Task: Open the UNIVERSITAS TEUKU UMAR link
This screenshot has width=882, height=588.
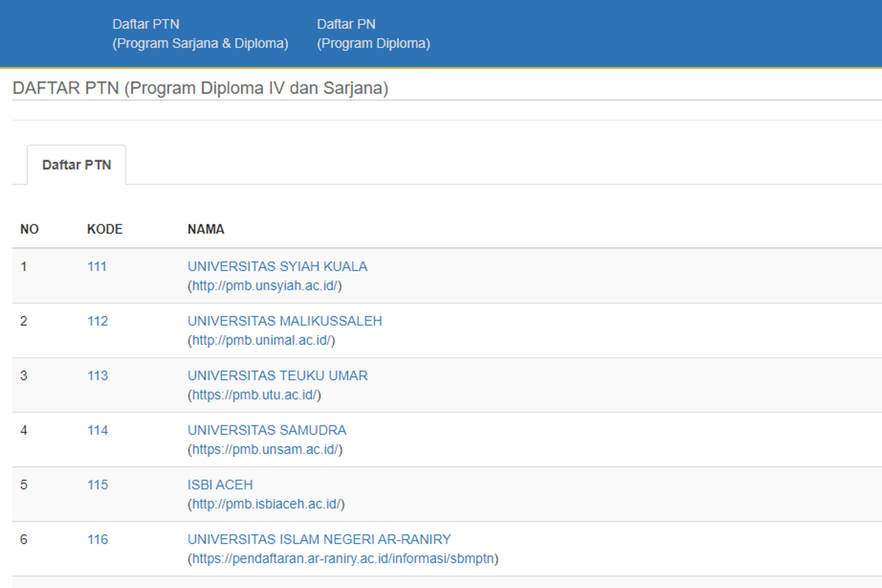Action: pyautogui.click(x=277, y=375)
